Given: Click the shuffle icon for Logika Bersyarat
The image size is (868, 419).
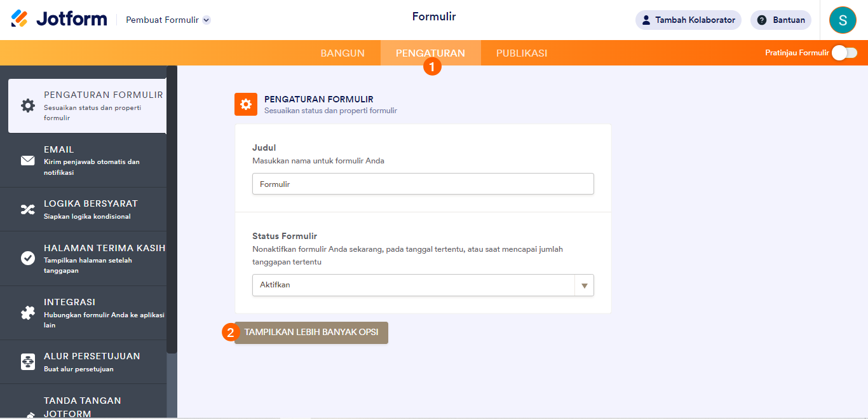Looking at the screenshot, I should 28,209.
